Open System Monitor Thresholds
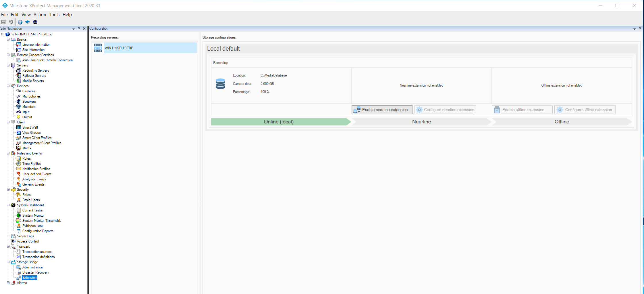 pyautogui.click(x=42, y=221)
